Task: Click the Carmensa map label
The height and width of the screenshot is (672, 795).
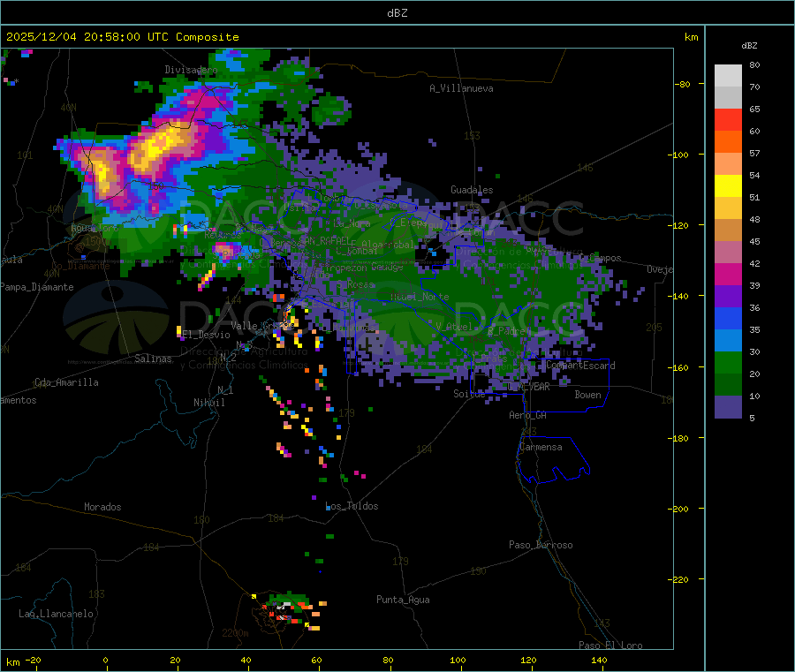Action: [541, 447]
